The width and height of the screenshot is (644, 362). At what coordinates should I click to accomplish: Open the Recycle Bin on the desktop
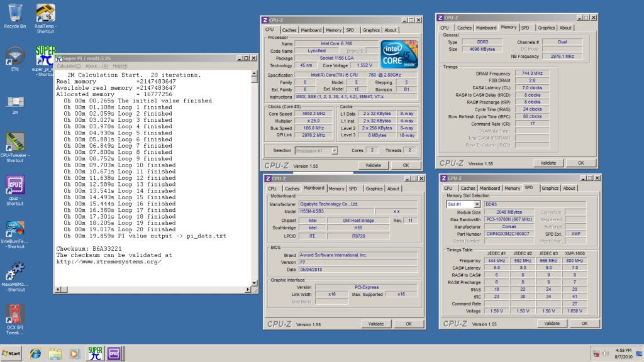pos(14,13)
